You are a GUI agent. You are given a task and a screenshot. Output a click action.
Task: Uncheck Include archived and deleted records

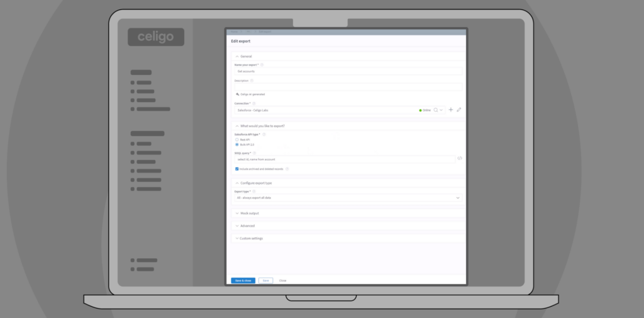click(237, 169)
